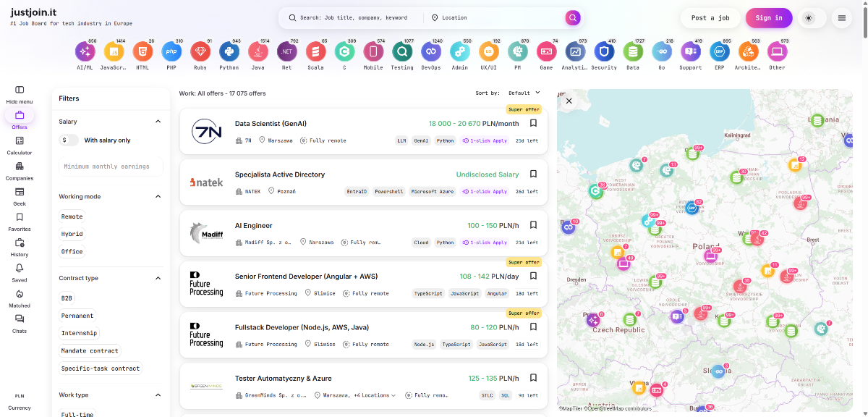Toggle the B2B contract type filter
Viewport: 868px width, 417px height.
(x=67, y=298)
